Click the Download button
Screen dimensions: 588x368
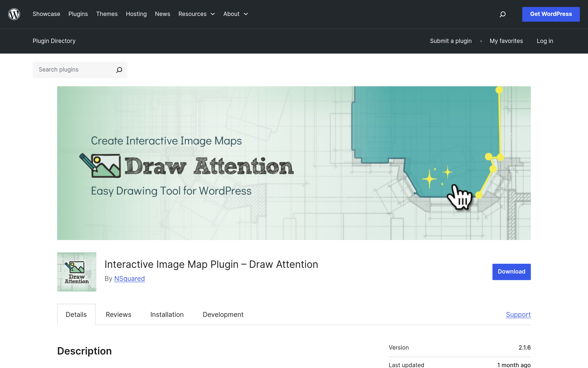(511, 272)
